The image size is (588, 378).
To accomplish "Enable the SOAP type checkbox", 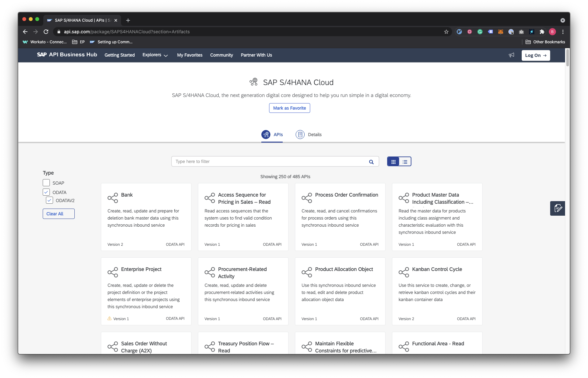I will [46, 183].
